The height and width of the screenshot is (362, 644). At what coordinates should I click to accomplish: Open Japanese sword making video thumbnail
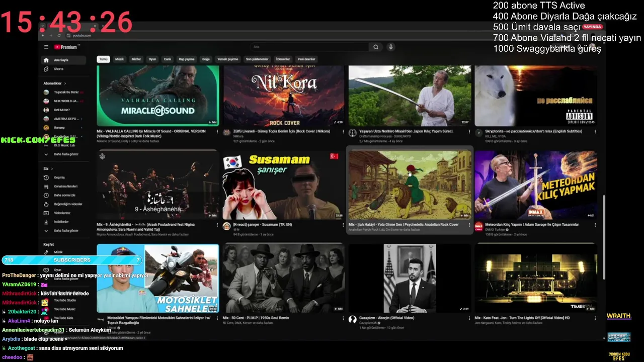pyautogui.click(x=410, y=96)
